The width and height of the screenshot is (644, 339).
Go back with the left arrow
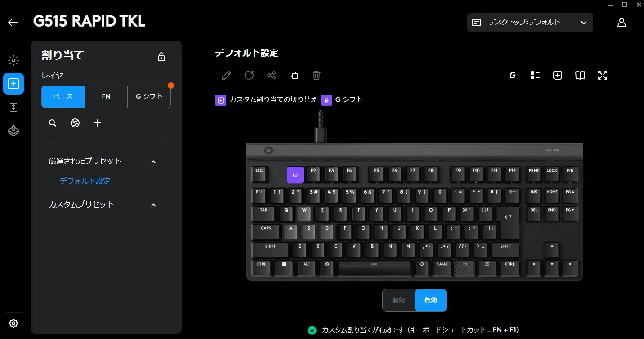click(13, 23)
